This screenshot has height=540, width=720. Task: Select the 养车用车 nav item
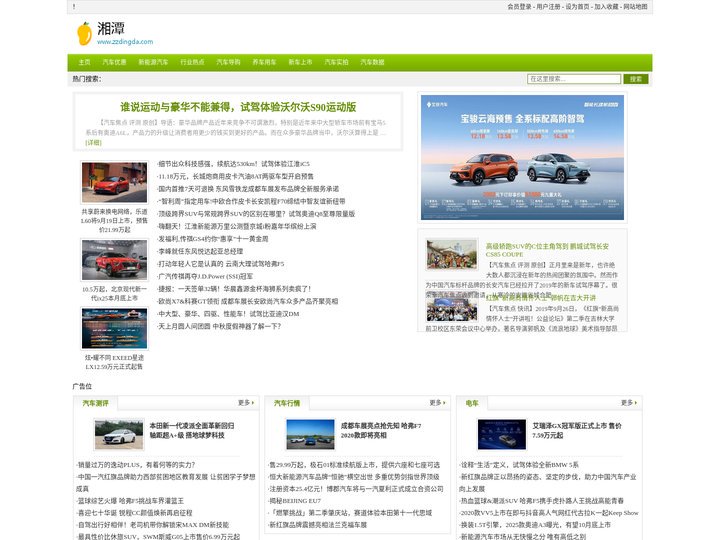(x=264, y=62)
